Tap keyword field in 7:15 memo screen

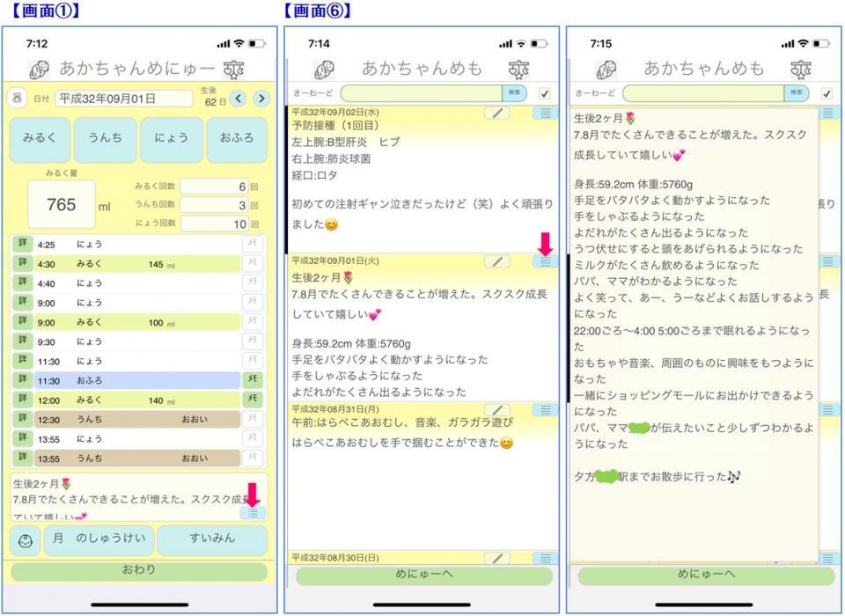pyautogui.click(x=703, y=93)
